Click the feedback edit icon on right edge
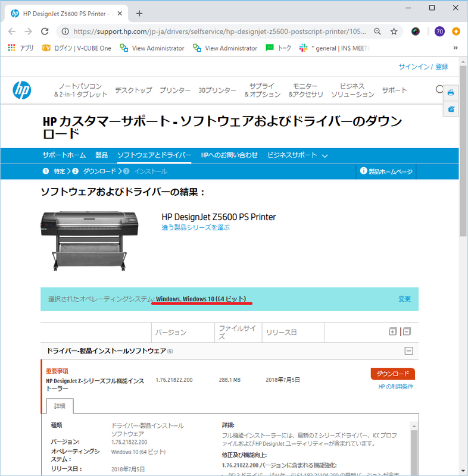Screen dimensions: 468x476 coord(451,109)
